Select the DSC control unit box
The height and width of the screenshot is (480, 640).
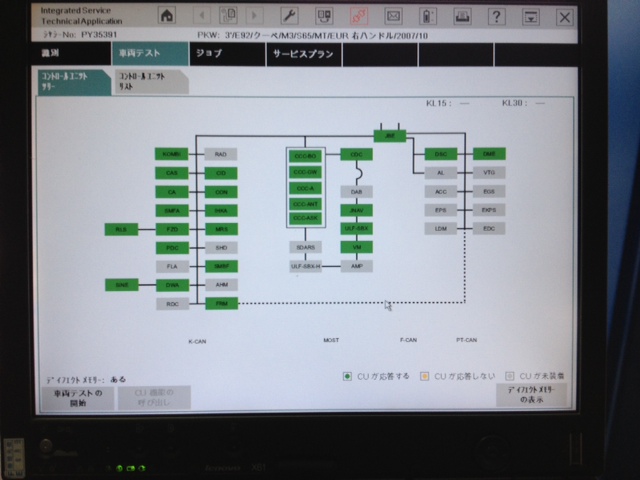click(x=440, y=154)
